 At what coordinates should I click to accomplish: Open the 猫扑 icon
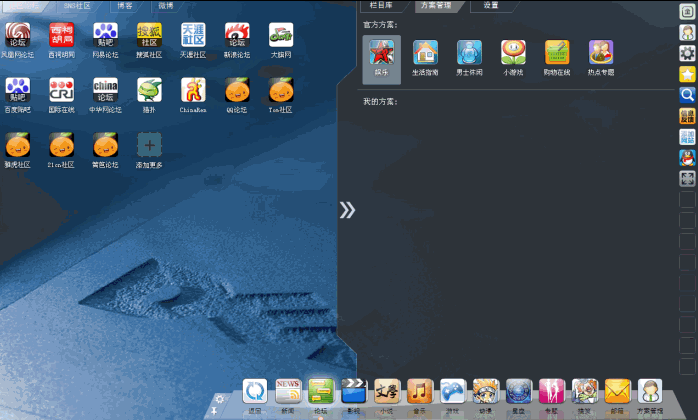click(149, 90)
